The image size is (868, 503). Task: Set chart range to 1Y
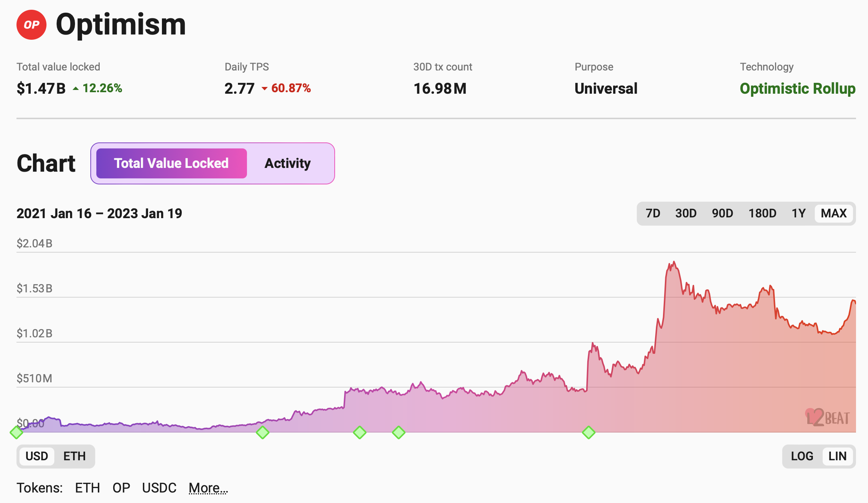coord(799,213)
